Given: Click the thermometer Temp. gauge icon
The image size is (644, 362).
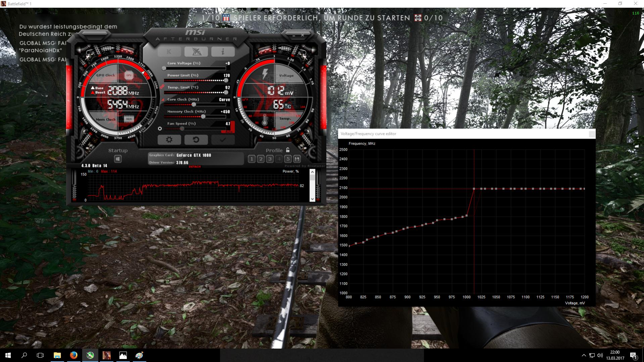Looking at the screenshot, I should click(x=265, y=120).
